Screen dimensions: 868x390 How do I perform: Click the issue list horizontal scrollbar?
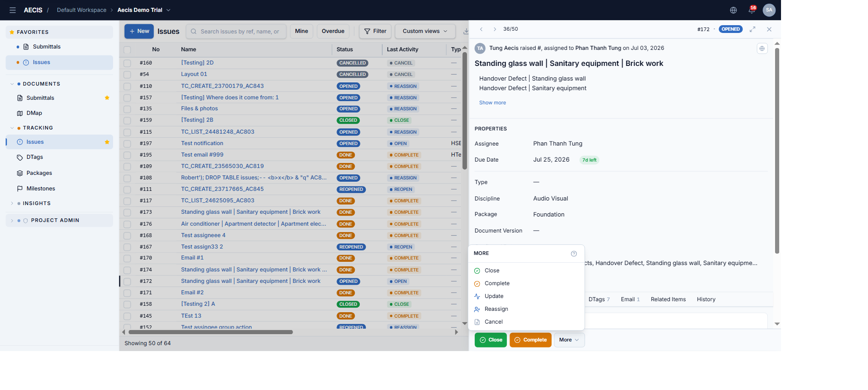(211, 332)
